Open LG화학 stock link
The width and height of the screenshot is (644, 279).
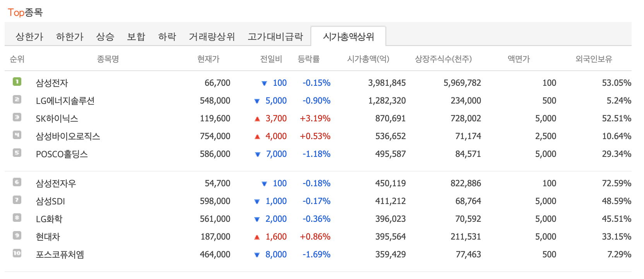[49, 219]
